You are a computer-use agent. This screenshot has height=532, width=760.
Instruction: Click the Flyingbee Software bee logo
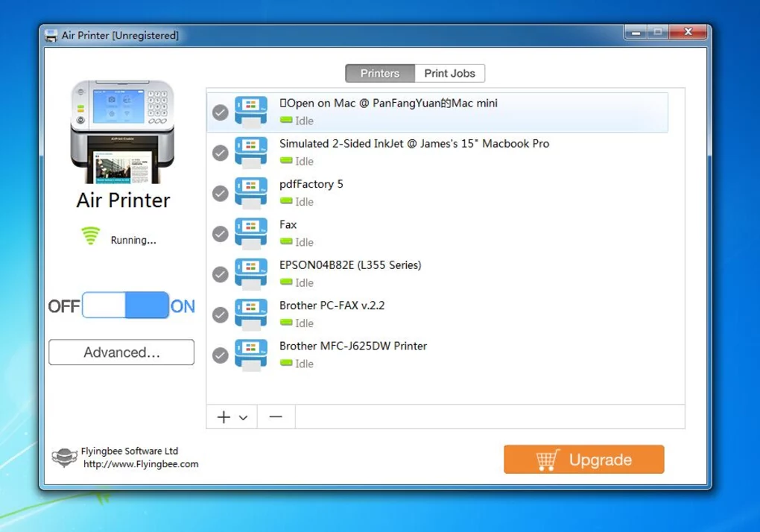64,457
